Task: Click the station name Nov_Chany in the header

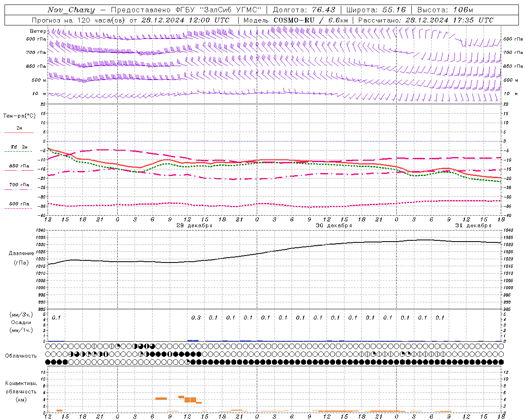Action: (x=71, y=10)
